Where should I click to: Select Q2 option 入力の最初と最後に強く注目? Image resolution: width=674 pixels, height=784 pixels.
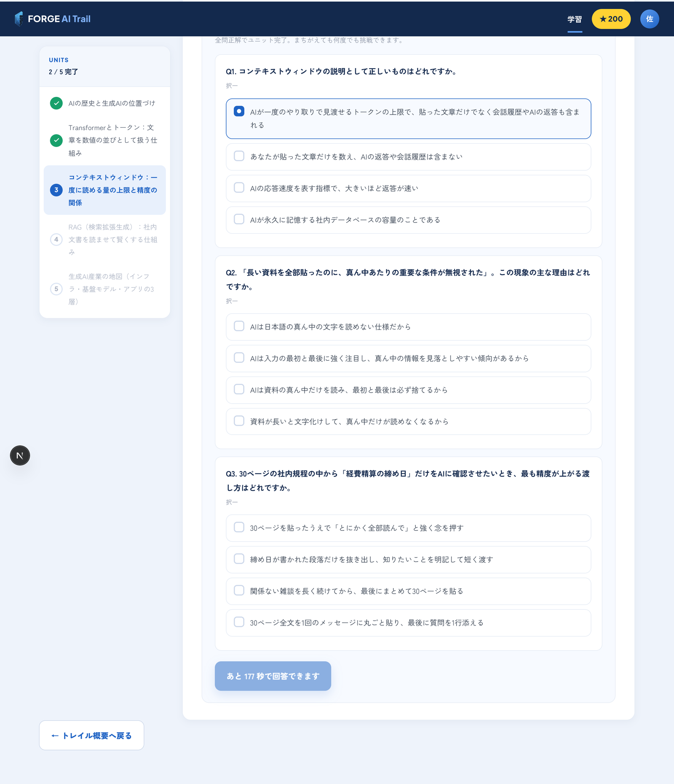[408, 359]
